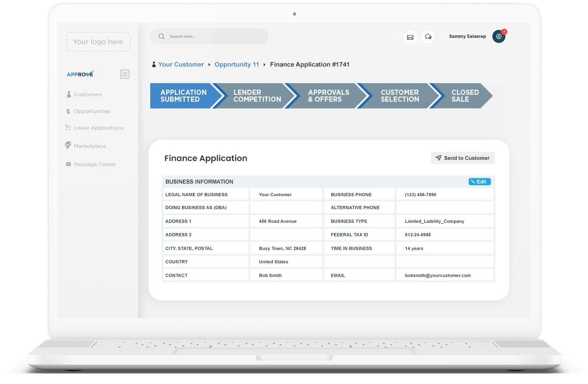This screenshot has width=588, height=384.
Task: Open the settings gear with notification badge
Action: click(x=498, y=36)
